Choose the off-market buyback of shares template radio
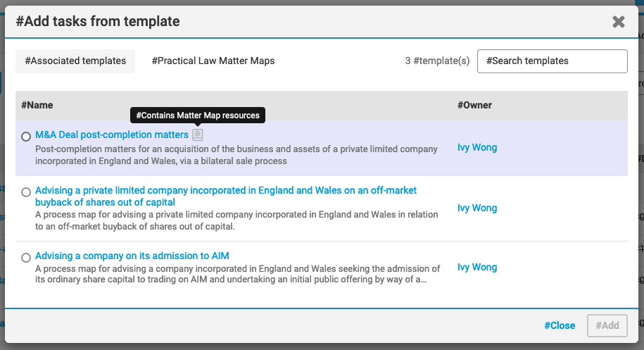Viewport: 644px width, 350px height. (x=26, y=192)
